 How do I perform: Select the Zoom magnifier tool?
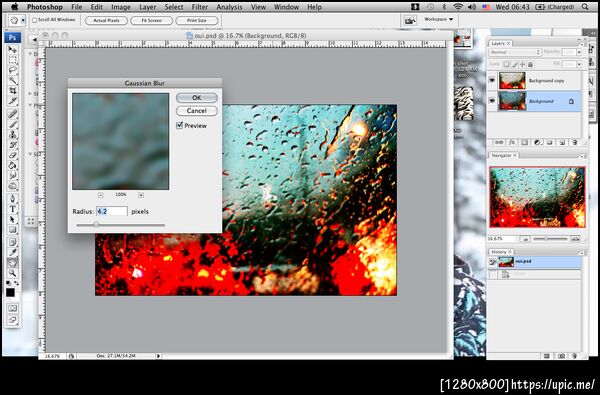(12, 273)
